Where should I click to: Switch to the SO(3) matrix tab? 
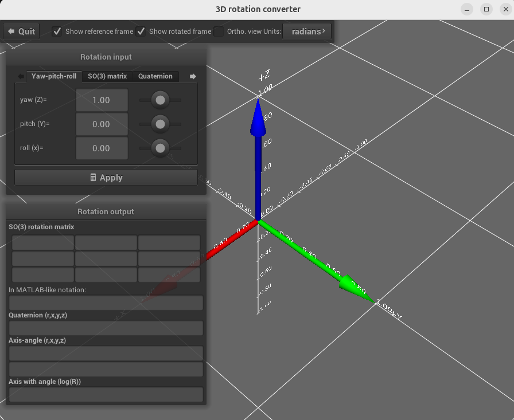pos(107,76)
